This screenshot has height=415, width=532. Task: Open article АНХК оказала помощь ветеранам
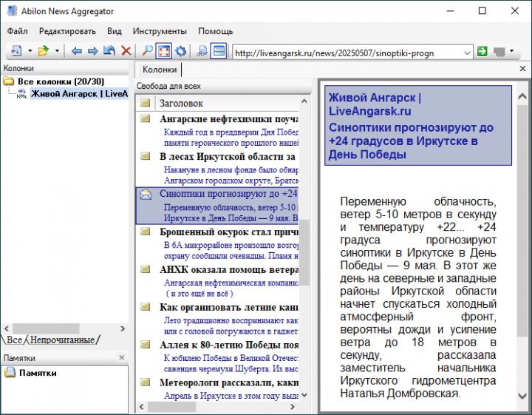click(228, 270)
